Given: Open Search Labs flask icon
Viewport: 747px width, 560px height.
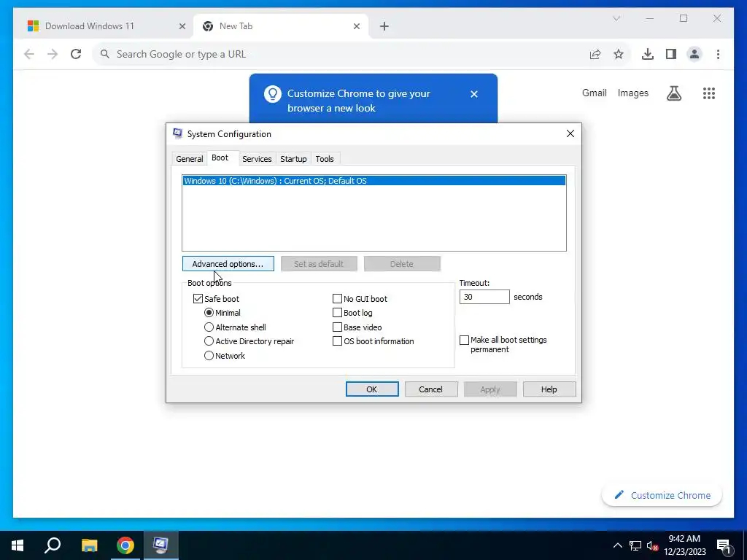Looking at the screenshot, I should pos(673,93).
